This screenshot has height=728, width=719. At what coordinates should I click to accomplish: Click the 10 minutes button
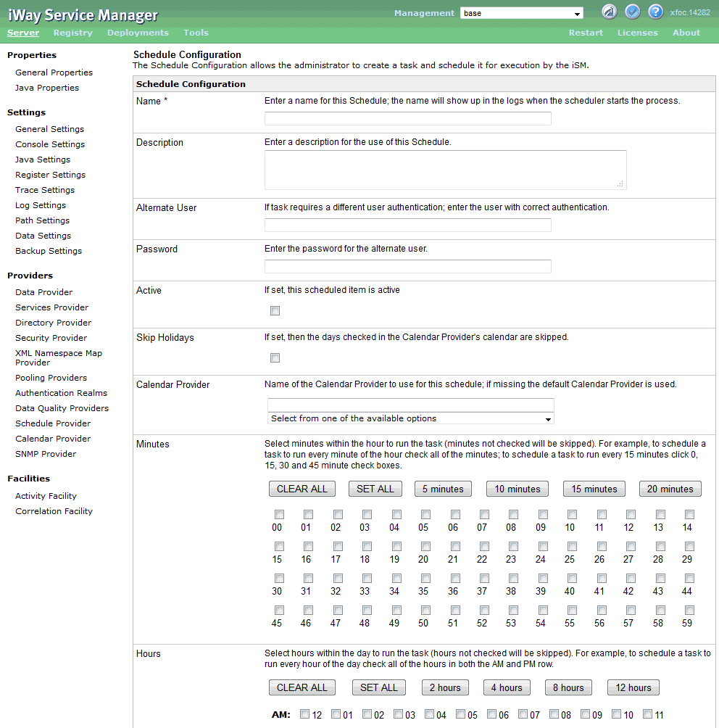pos(517,489)
